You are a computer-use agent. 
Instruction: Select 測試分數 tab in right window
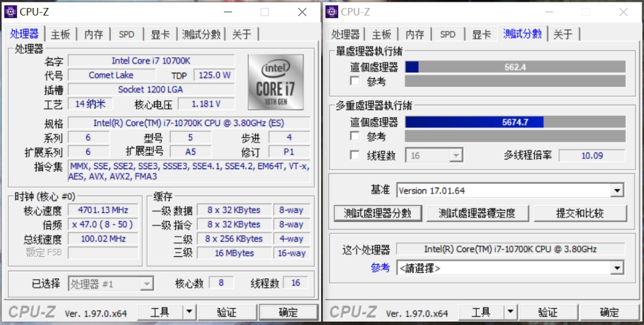(523, 34)
